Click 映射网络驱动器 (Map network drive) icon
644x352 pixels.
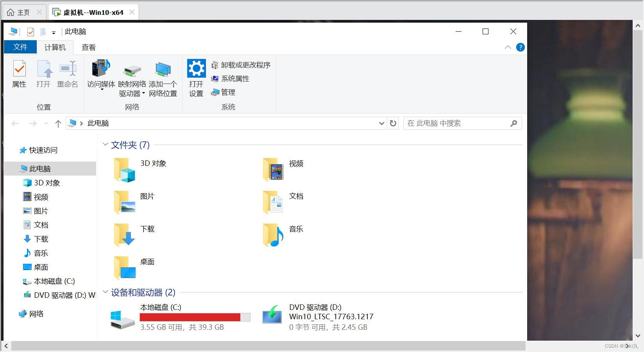132,71
